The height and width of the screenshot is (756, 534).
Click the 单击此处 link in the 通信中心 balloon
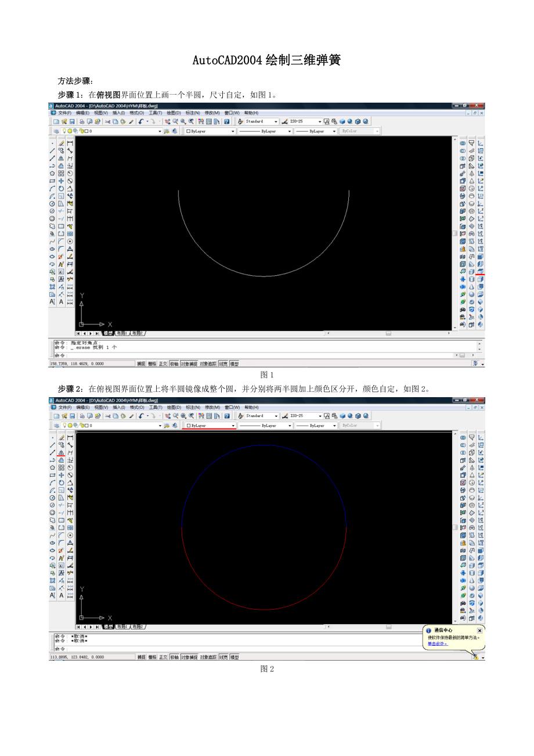(x=438, y=643)
